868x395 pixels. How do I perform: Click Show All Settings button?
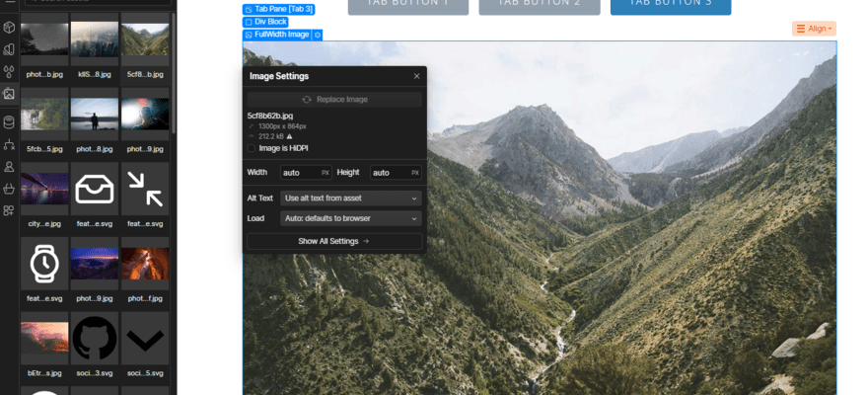[334, 242]
